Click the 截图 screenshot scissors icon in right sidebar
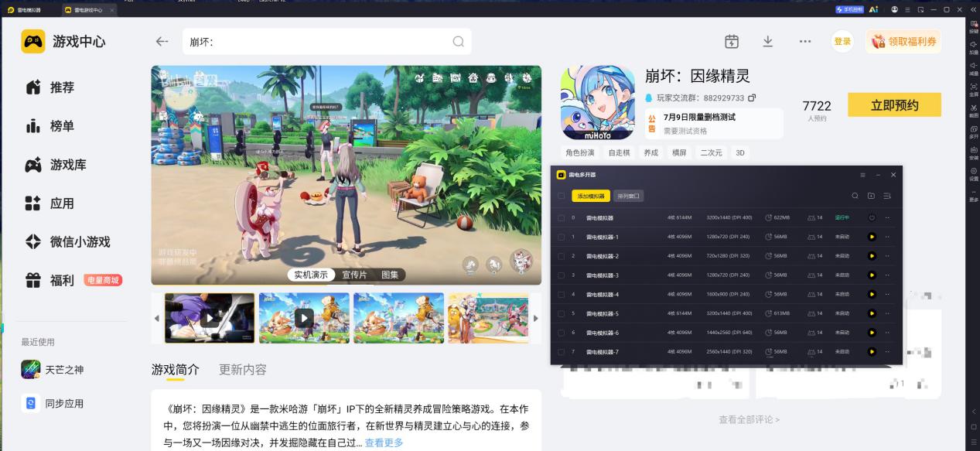 coord(974,109)
